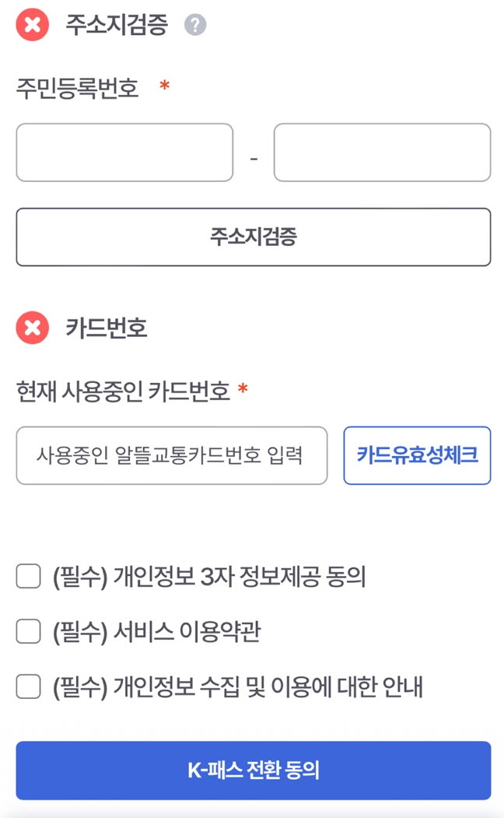Open the help tooltip question mark icon
The image size is (504, 818).
tap(195, 23)
